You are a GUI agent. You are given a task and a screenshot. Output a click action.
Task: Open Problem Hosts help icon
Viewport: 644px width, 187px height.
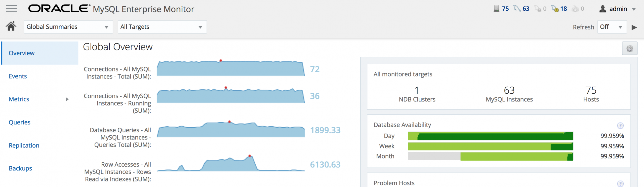(x=620, y=183)
